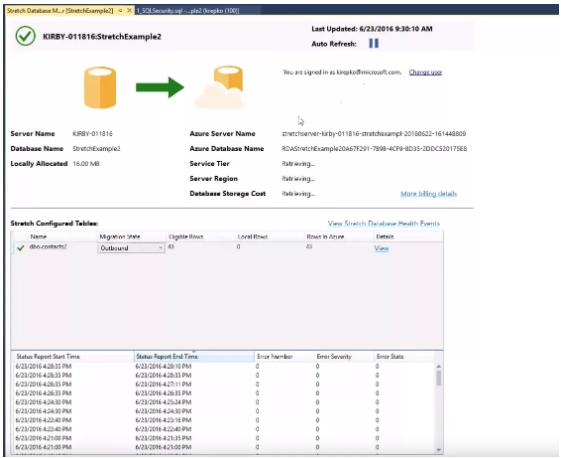
Task: Open More billing details link
Action: [429, 194]
